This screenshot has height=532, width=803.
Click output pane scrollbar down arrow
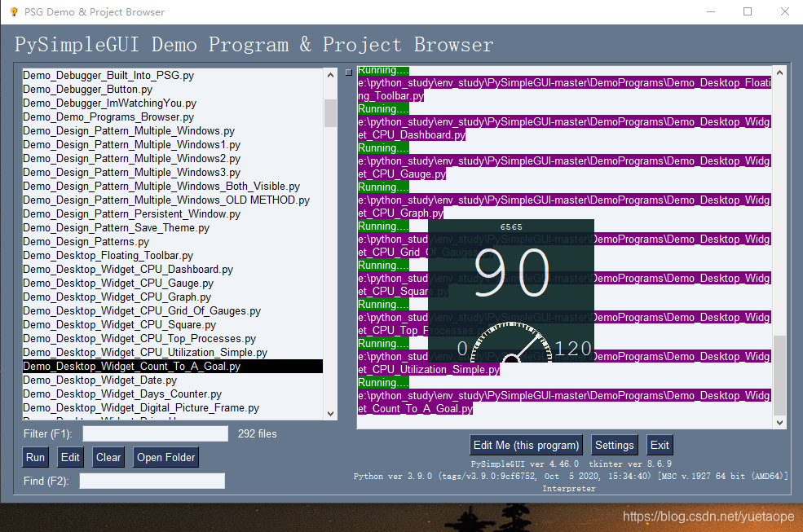[779, 423]
